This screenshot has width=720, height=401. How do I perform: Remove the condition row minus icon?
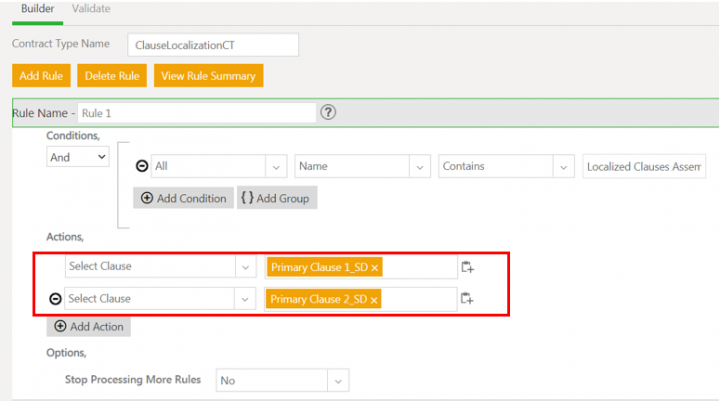click(x=142, y=167)
